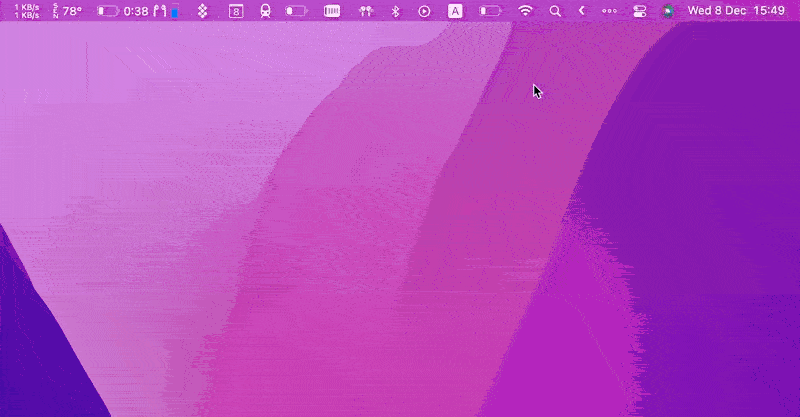Click the battery icon left of Wi-Fi
This screenshot has width=800, height=417.
click(490, 11)
